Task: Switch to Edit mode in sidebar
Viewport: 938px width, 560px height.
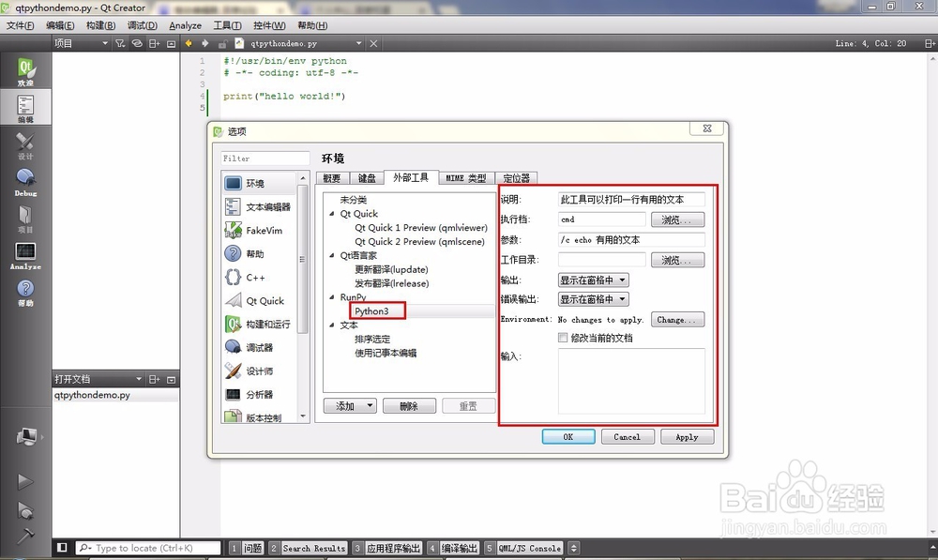Action: (25, 108)
